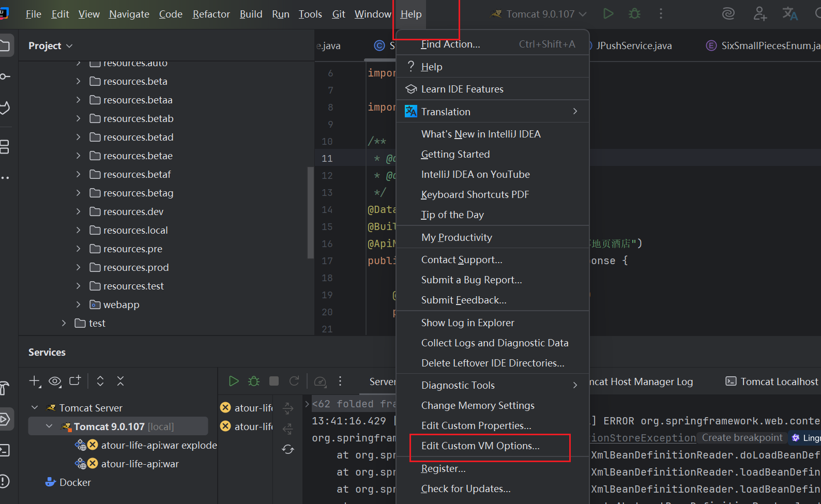Add a service with the plus icon
This screenshot has width=821, height=504.
35,381
